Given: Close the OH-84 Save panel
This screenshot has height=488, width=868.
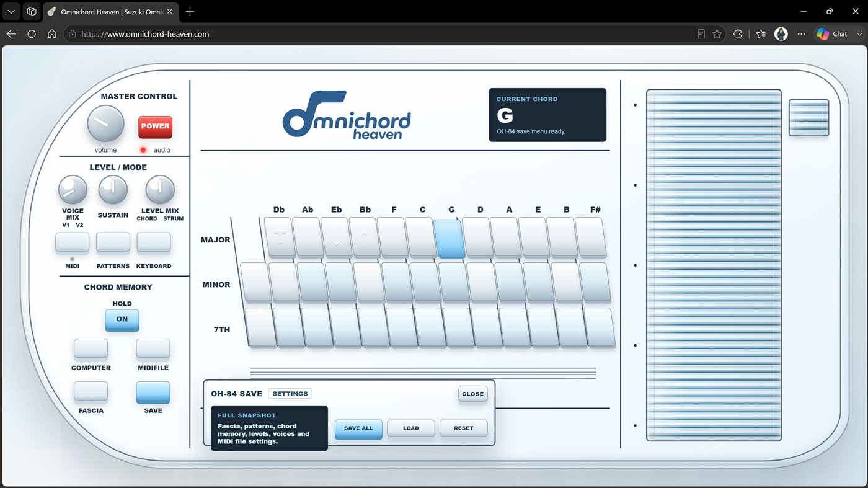Looking at the screenshot, I should click(x=473, y=394).
